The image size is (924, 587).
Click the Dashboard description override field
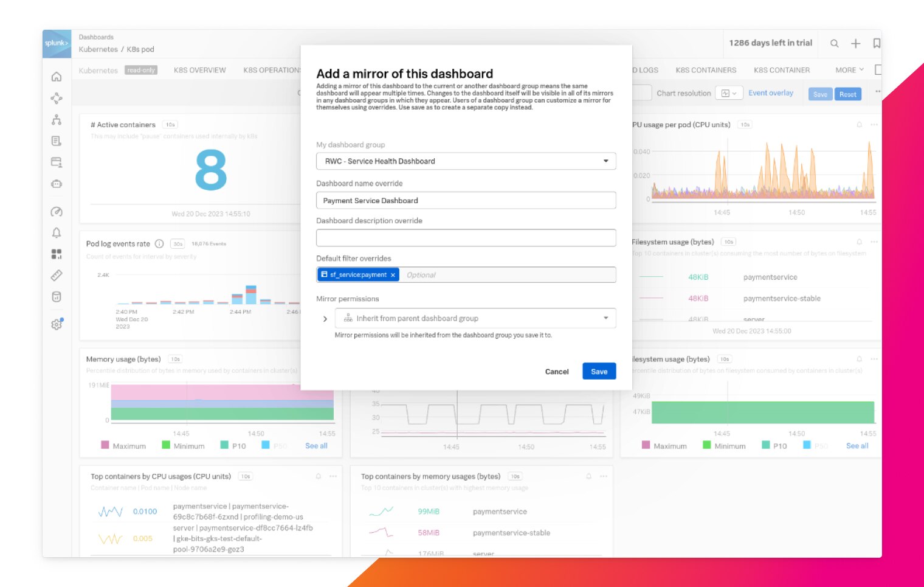(x=466, y=238)
